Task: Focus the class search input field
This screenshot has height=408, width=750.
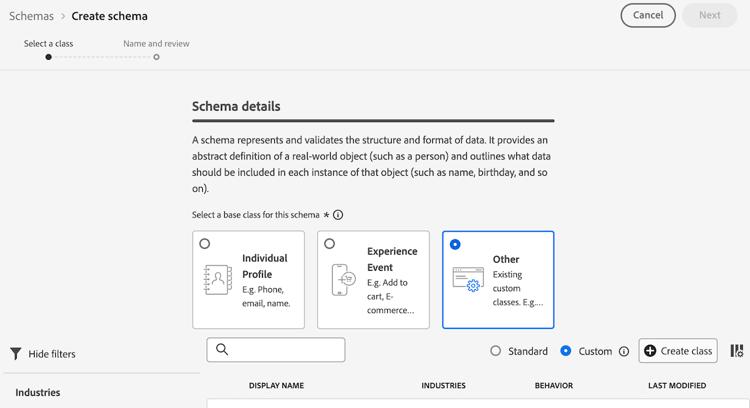Action: pos(285,349)
